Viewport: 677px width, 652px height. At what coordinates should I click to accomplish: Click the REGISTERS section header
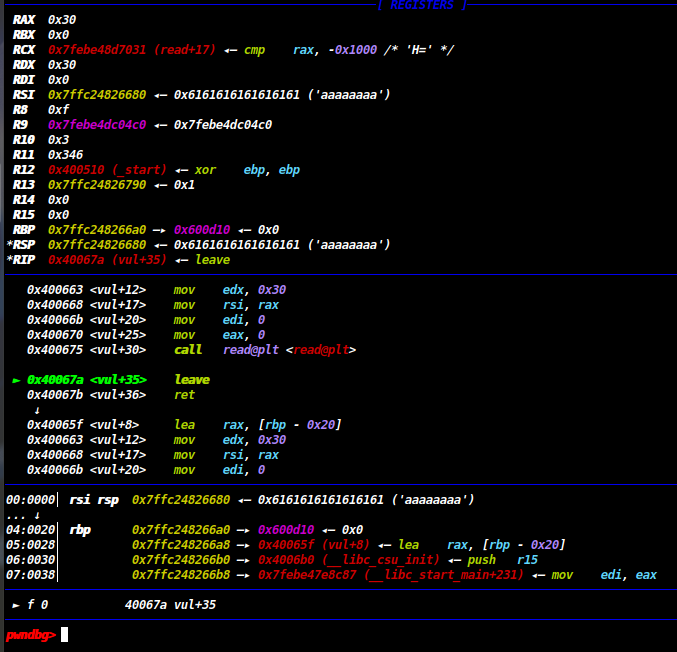click(421, 6)
